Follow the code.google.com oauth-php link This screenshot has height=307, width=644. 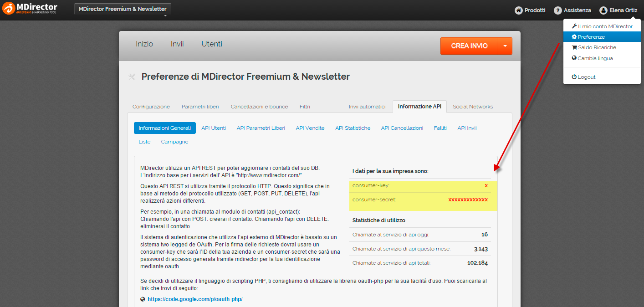195,299
